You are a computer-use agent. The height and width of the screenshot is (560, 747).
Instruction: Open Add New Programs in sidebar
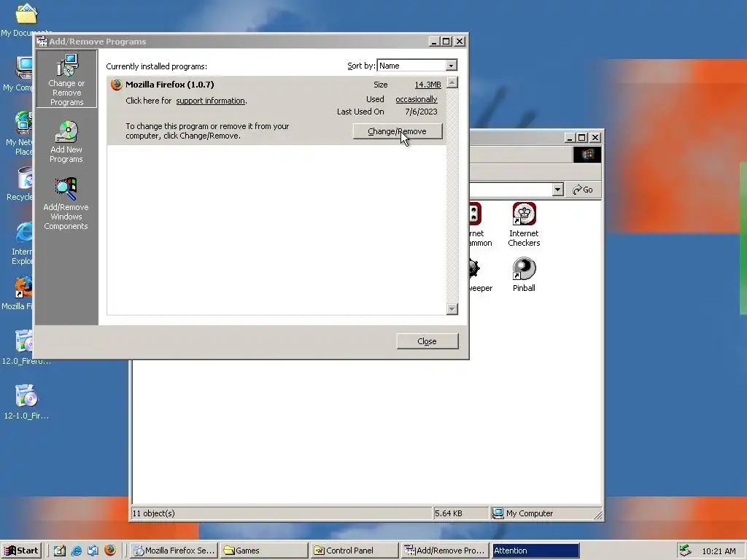point(66,142)
